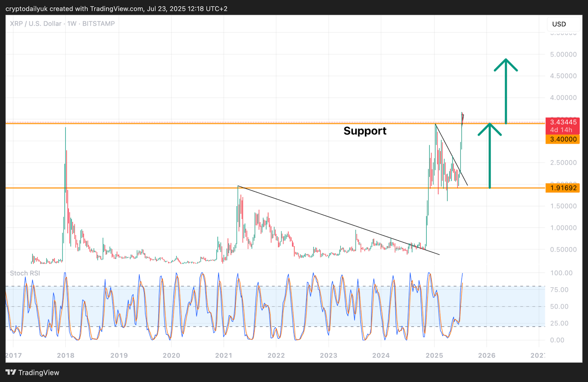Click the 1.00000 price axis value
This screenshot has width=588, height=382.
563,228
